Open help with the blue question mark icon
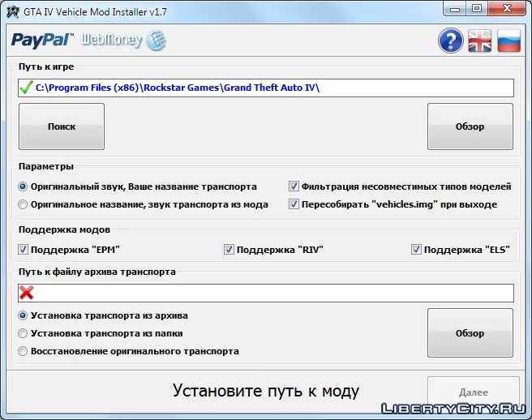This screenshot has height=420, width=532. point(451,41)
